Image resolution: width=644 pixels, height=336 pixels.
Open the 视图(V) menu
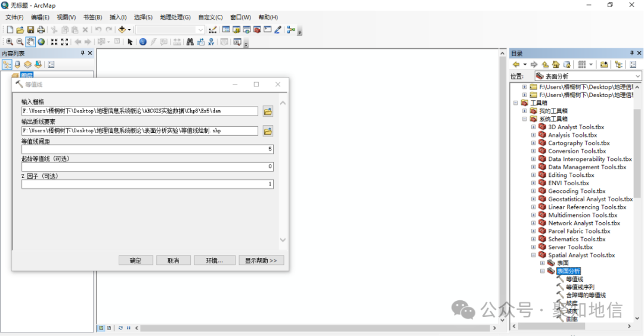pos(66,17)
